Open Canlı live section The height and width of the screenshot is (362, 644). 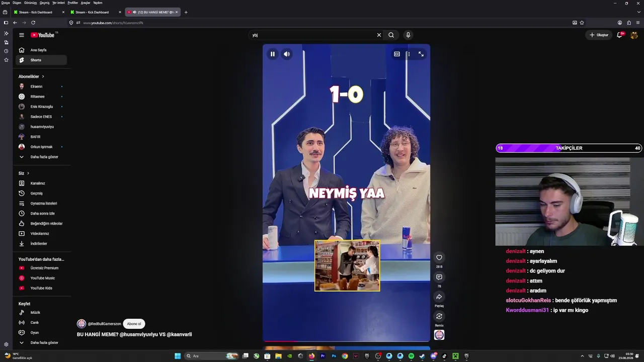(x=40, y=322)
